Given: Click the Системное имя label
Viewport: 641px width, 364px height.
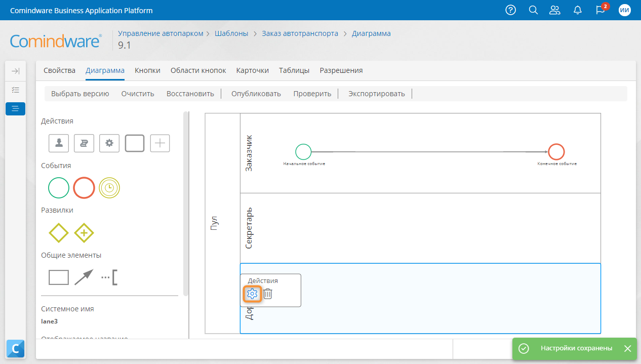Looking at the screenshot, I should [67, 309].
